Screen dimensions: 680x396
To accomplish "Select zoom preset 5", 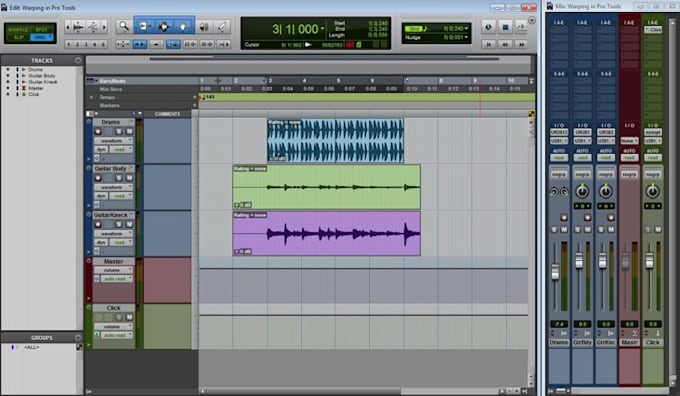I will coord(103,44).
